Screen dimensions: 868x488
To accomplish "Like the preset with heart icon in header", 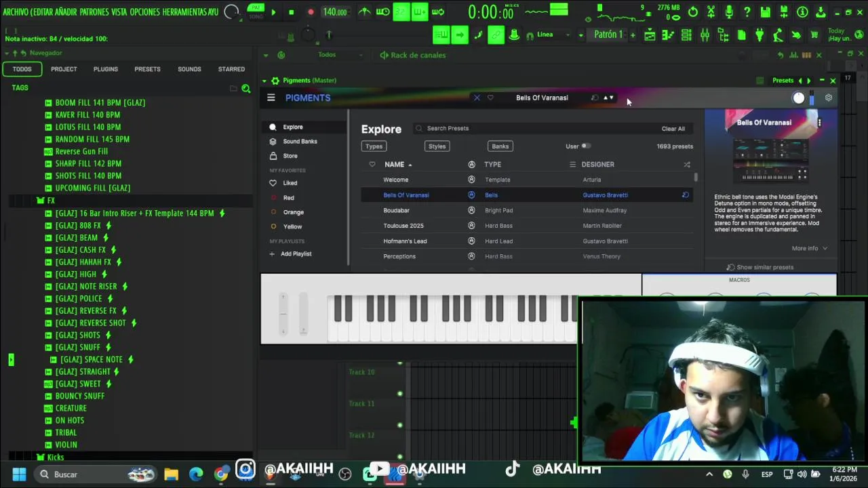I will click(x=490, y=98).
